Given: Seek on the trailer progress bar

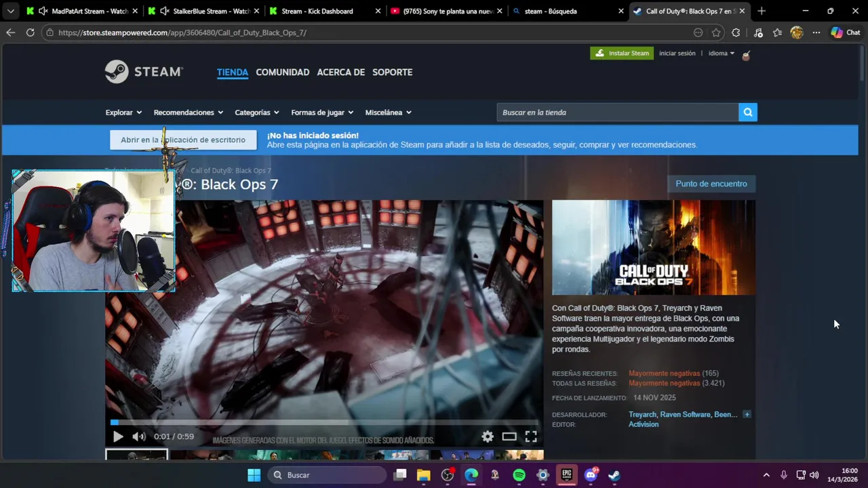Looking at the screenshot, I should click(324, 422).
